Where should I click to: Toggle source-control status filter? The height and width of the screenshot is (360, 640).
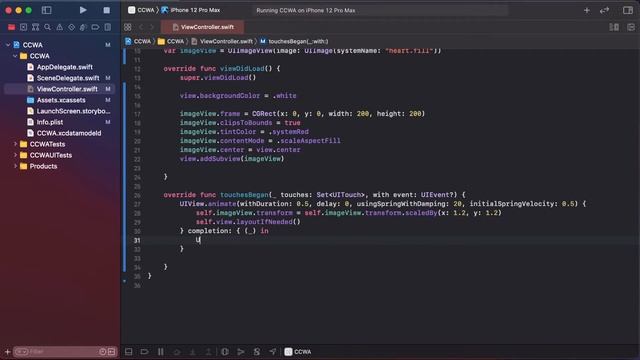pos(111,351)
